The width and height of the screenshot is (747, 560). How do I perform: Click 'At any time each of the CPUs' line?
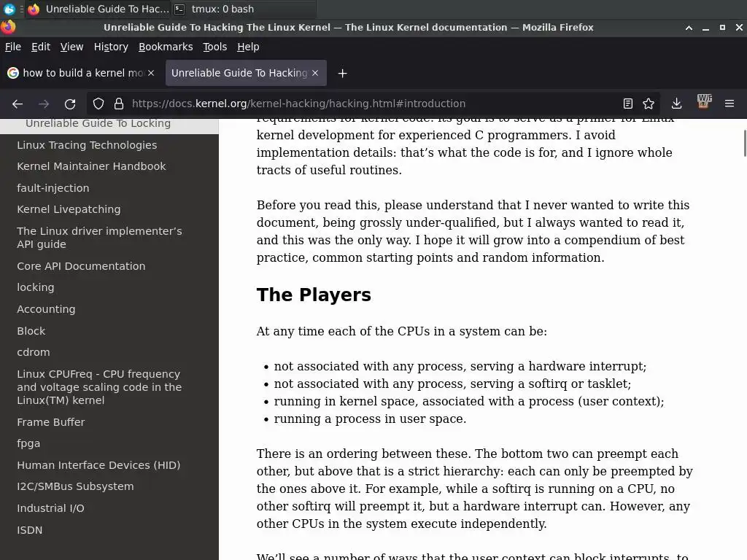pyautogui.click(x=402, y=332)
